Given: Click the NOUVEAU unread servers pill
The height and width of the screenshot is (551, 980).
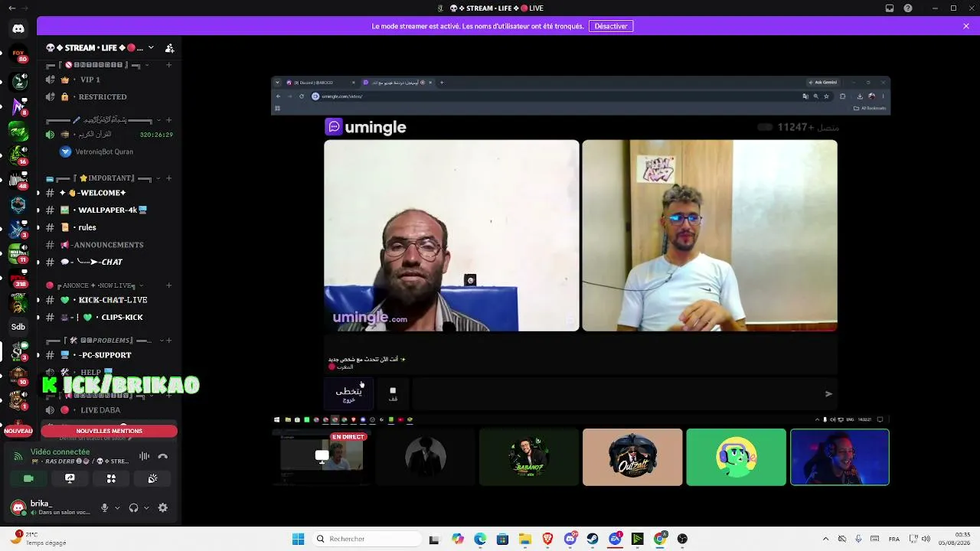Looking at the screenshot, I should click(18, 431).
